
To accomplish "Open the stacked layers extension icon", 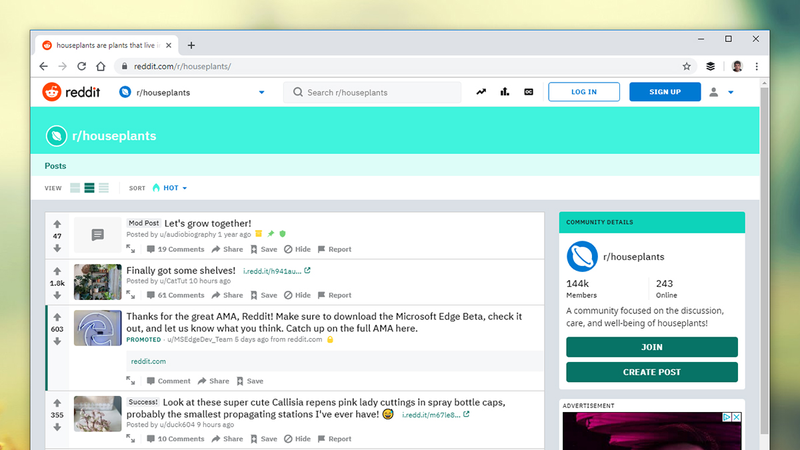I will 710,66.
